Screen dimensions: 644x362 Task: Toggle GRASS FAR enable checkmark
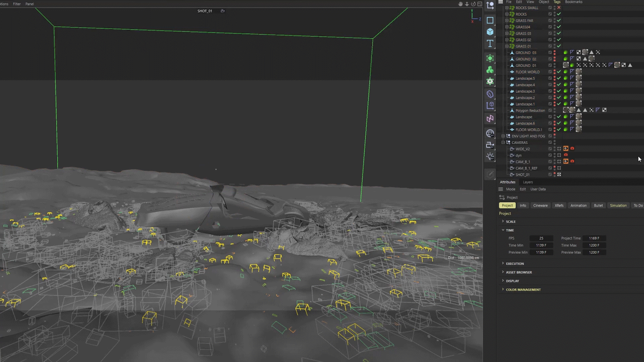click(x=559, y=20)
